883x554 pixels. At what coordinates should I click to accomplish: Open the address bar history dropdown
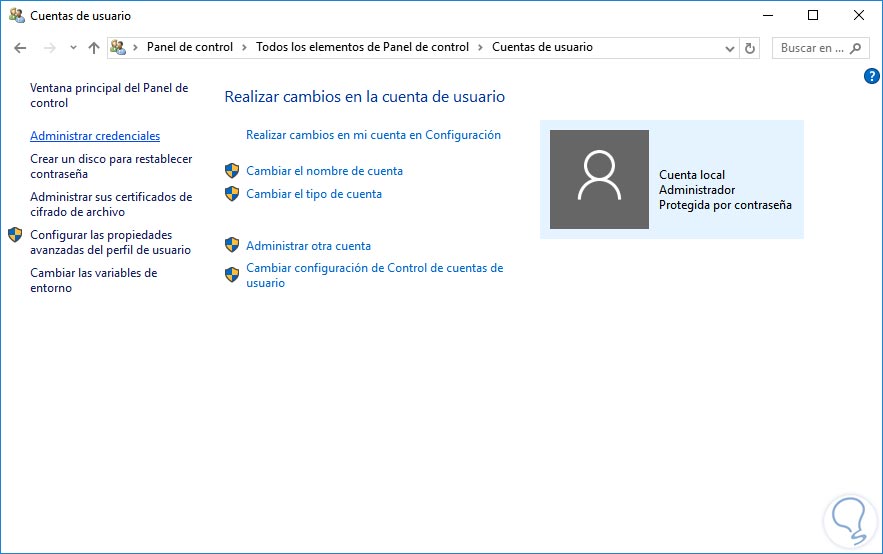(730, 48)
